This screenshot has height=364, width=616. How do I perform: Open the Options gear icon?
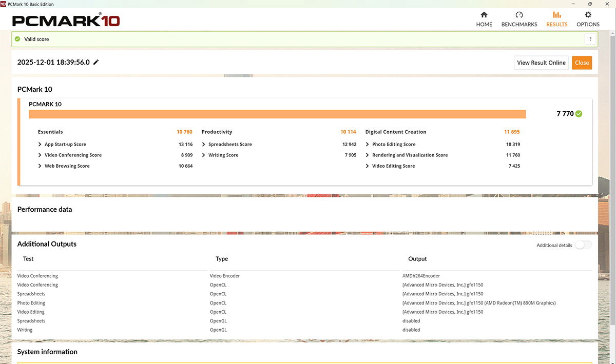[588, 15]
